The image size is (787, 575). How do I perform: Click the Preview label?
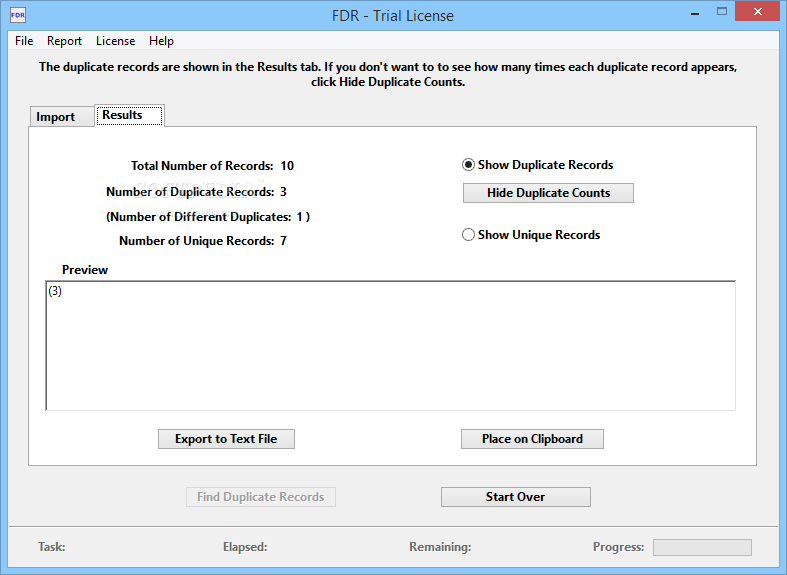tap(85, 270)
